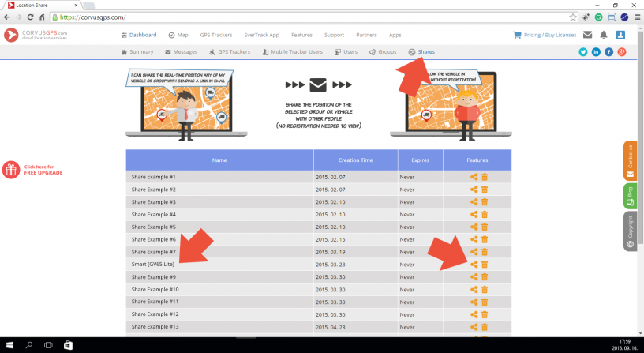The height and width of the screenshot is (353, 644).
Task: Open the messages envelope icon in header
Action: pos(587,35)
